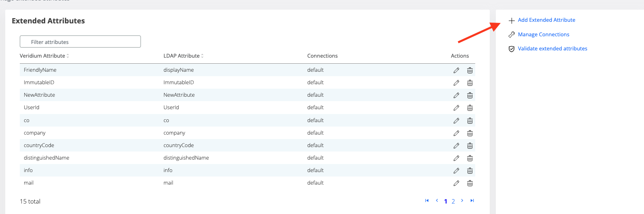Image resolution: width=644 pixels, height=214 pixels.
Task: Click trash icon in UserId row
Action: pos(470,108)
